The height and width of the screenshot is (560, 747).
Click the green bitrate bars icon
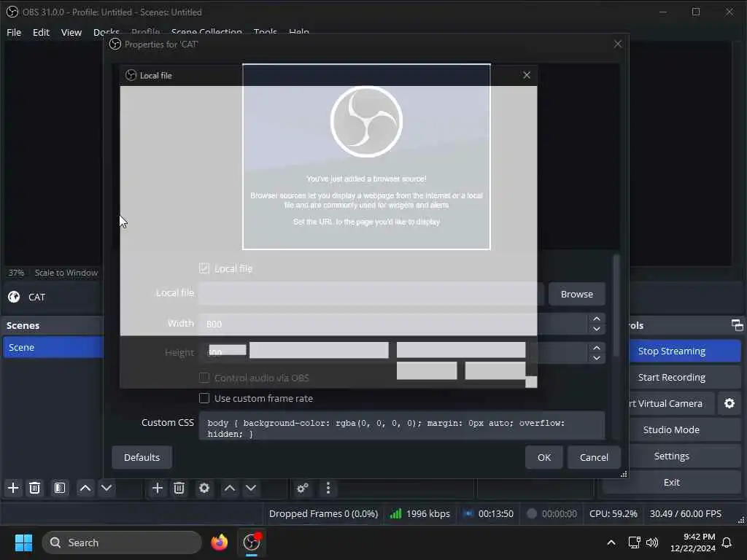click(x=395, y=514)
